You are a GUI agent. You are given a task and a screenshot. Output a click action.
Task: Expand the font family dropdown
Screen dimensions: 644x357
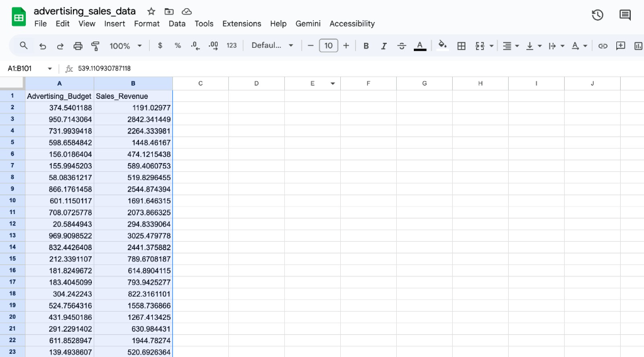click(272, 45)
